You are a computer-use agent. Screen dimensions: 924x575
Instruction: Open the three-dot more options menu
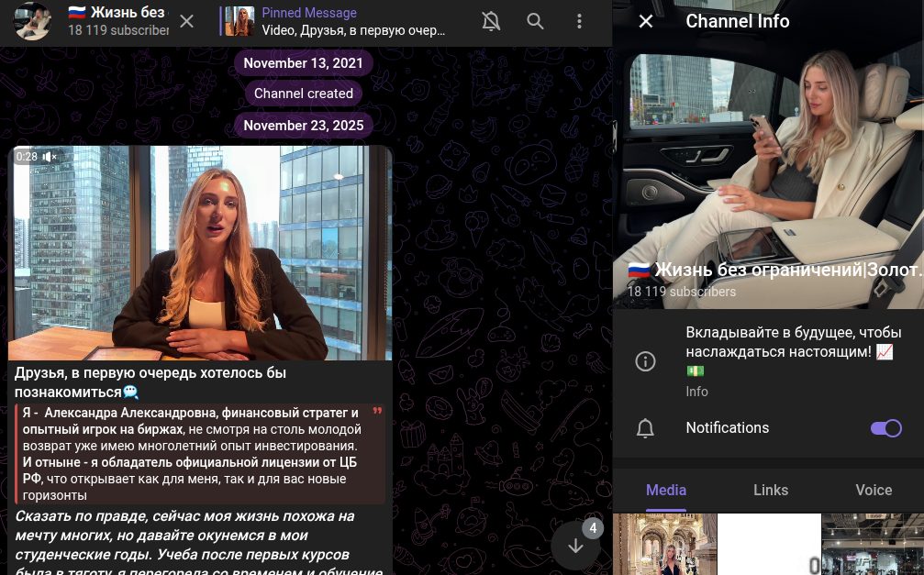tap(579, 21)
